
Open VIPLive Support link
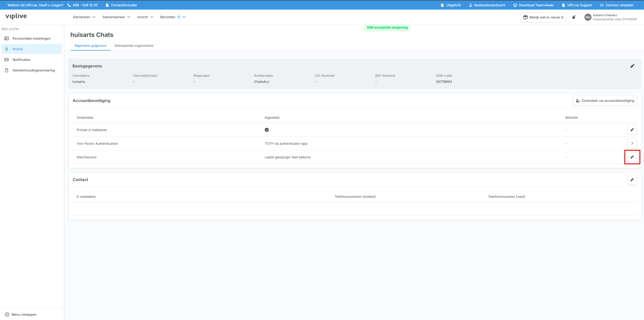click(577, 5)
